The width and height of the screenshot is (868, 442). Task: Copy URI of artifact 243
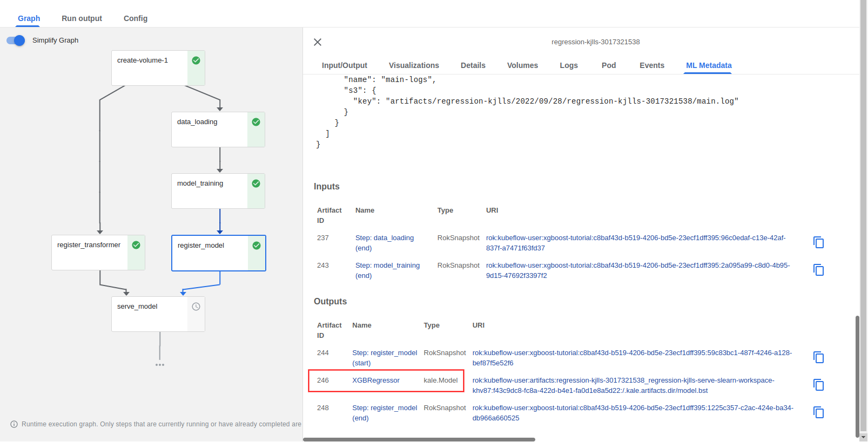click(x=819, y=270)
